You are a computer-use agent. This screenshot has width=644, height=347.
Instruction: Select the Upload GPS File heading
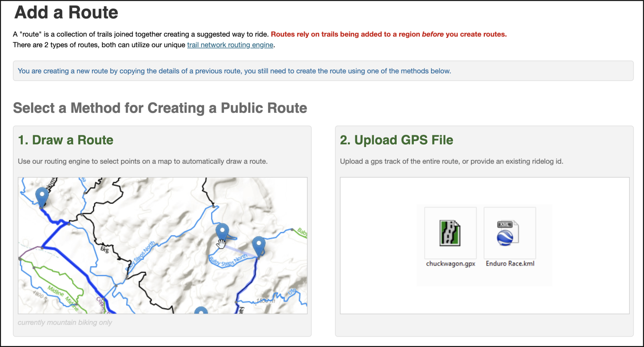click(x=396, y=140)
